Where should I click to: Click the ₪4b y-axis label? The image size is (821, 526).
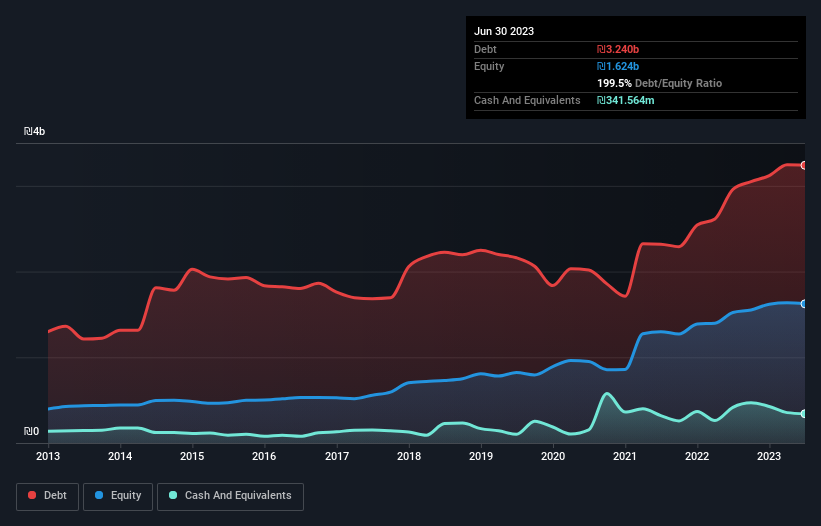(35, 131)
